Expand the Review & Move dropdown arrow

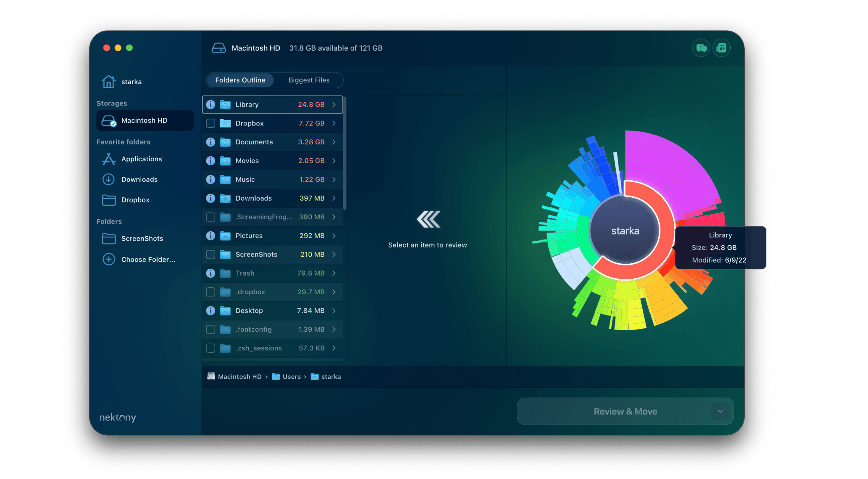click(x=721, y=411)
